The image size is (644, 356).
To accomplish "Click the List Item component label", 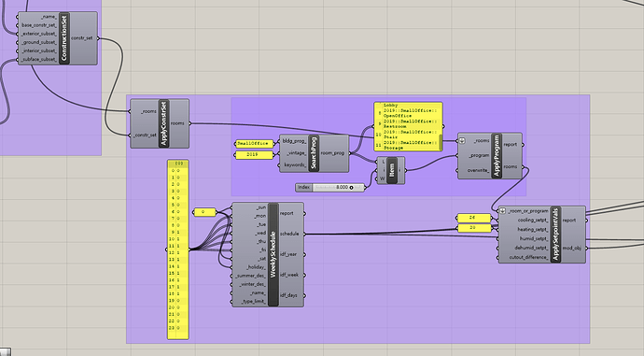I will click(391, 170).
